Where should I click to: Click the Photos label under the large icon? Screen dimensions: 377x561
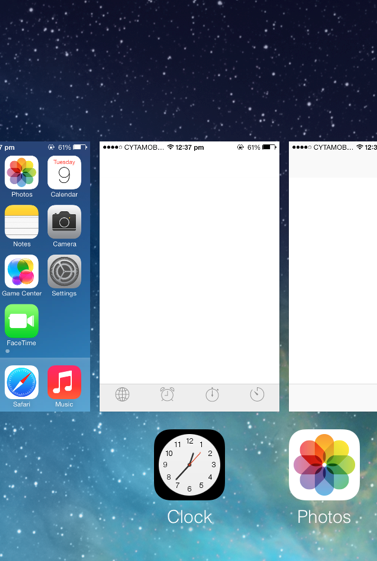pos(324,517)
